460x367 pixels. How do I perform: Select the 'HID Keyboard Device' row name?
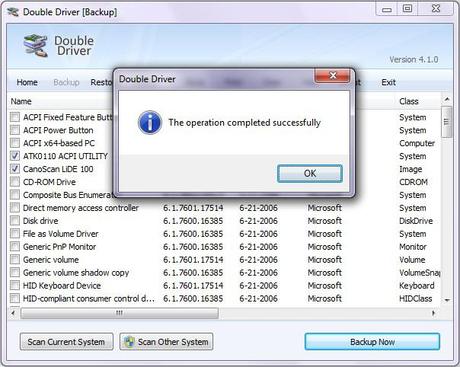click(x=62, y=286)
